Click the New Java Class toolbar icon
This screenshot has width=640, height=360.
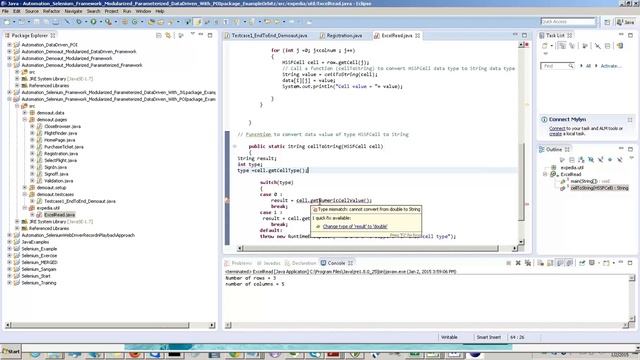(135, 22)
